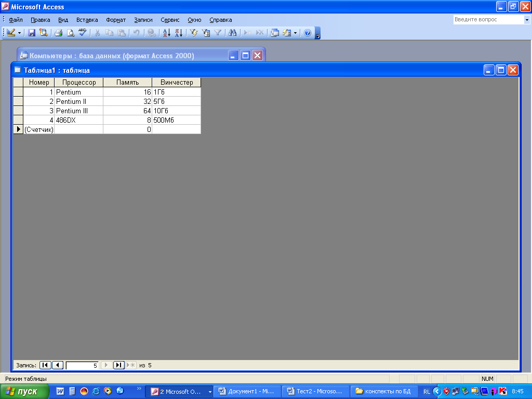Image resolution: width=532 pixels, height=399 pixels.
Task: Click the design View icon in toolbar
Action: point(11,33)
